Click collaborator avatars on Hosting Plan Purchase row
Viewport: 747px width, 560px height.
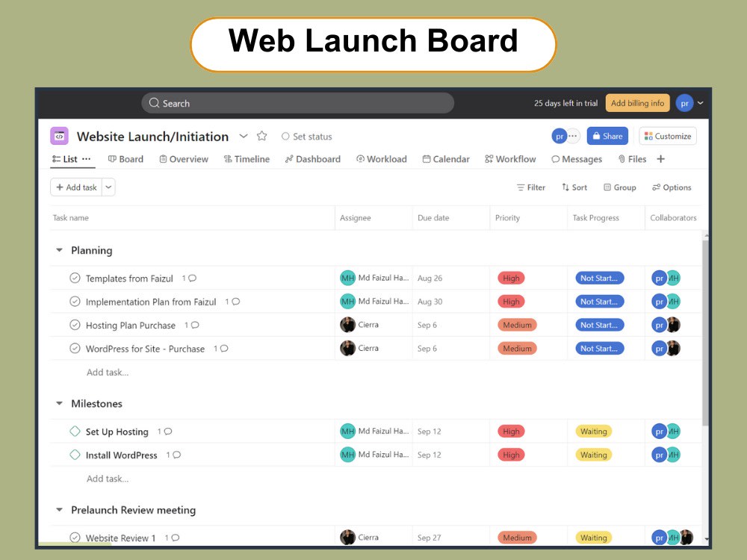tap(666, 326)
